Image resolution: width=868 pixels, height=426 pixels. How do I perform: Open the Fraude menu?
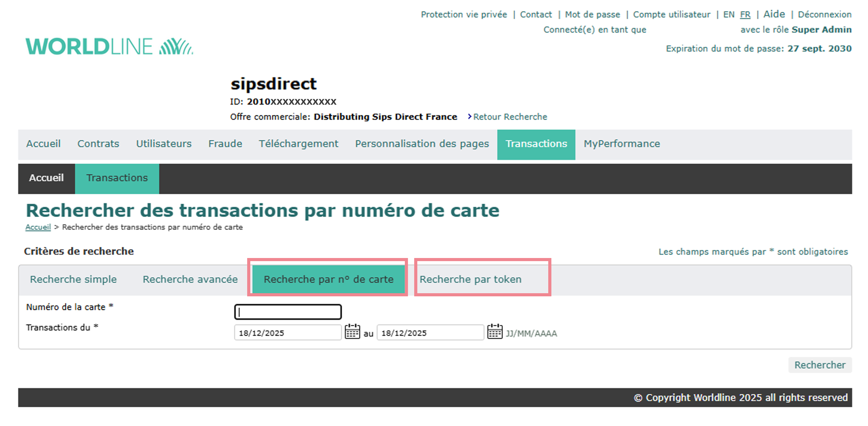click(225, 144)
